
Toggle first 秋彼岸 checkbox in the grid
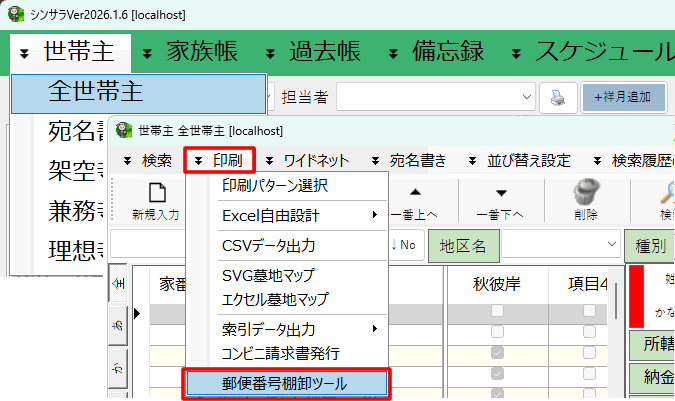coord(497,312)
